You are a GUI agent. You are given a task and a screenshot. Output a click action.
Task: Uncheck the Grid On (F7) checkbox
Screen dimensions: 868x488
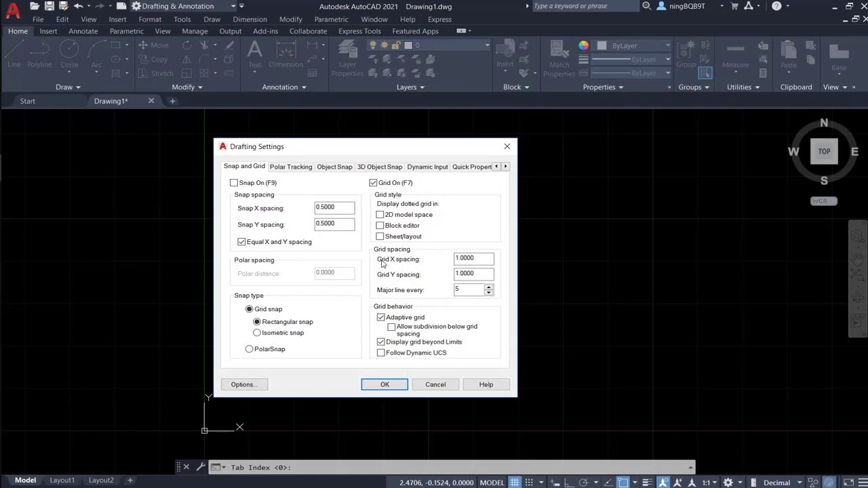click(x=373, y=183)
